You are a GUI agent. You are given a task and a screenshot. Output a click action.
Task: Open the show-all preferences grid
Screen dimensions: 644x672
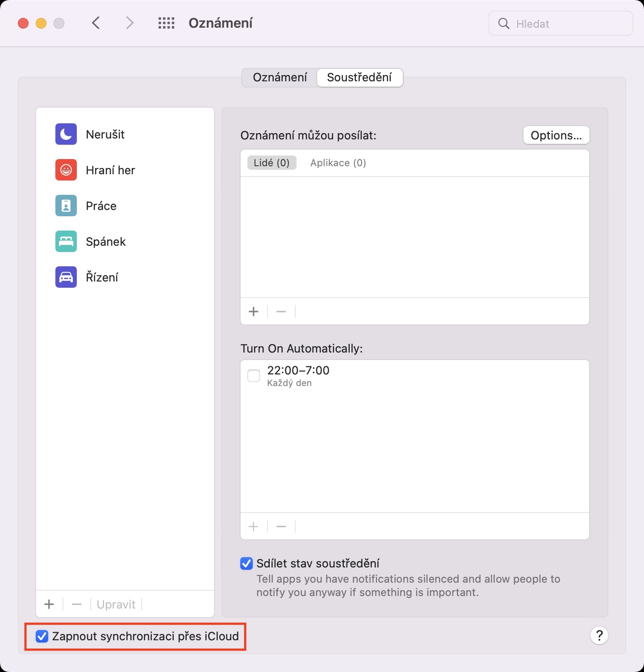(x=166, y=23)
